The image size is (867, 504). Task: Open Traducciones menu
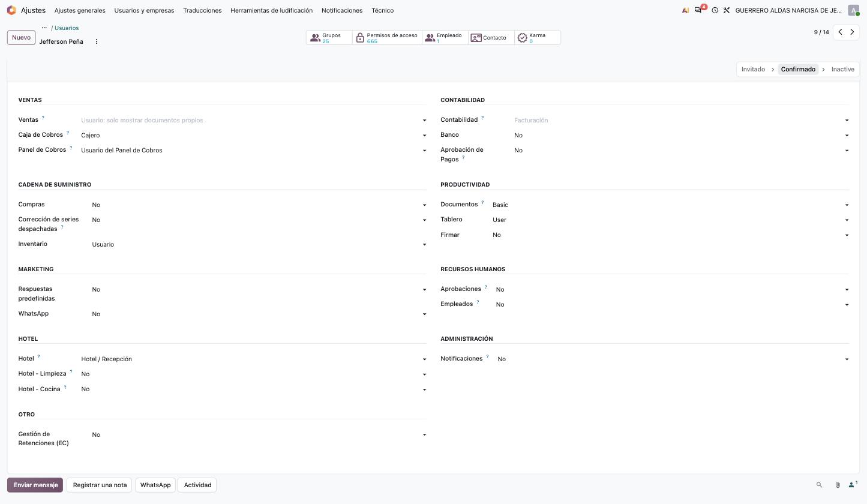202,10
